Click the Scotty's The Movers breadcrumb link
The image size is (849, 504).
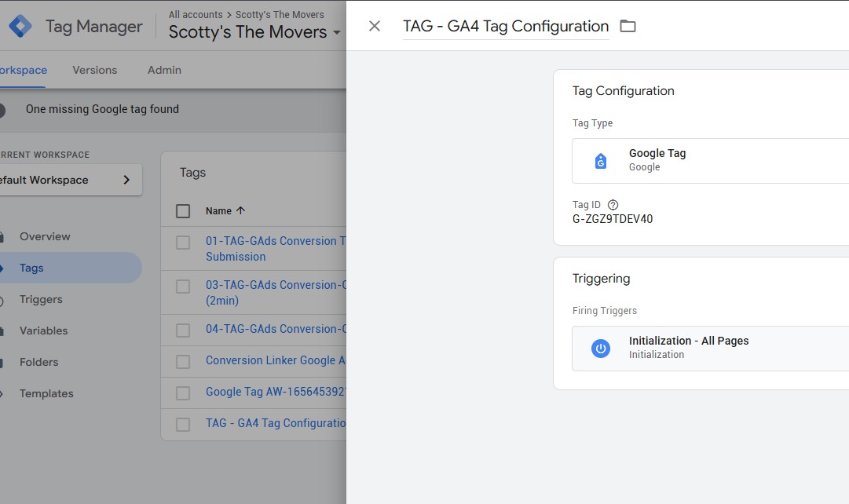coord(280,15)
